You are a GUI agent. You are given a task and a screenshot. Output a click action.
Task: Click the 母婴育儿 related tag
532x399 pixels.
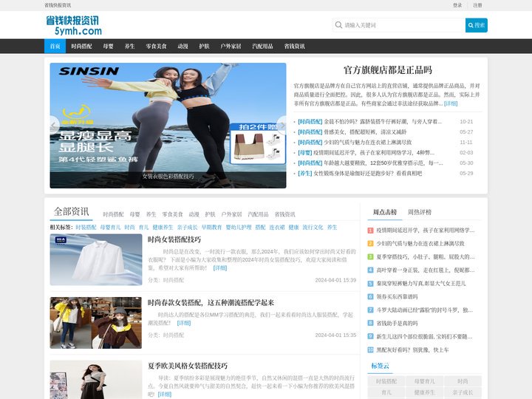[110, 228]
